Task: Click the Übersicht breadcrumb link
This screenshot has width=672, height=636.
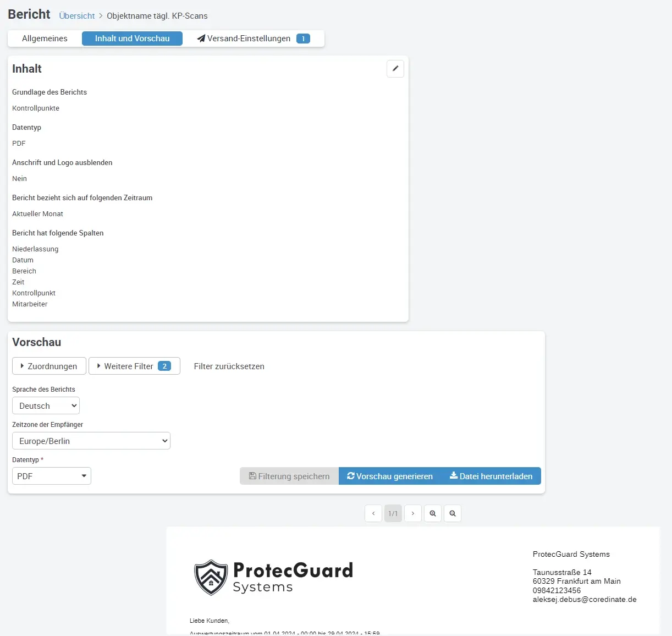Action: coord(77,16)
